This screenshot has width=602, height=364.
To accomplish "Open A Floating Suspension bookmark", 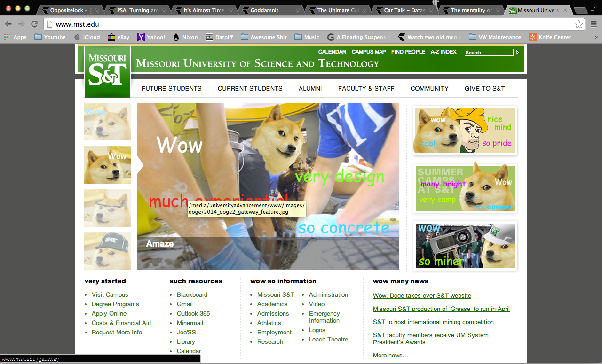I will (x=359, y=37).
